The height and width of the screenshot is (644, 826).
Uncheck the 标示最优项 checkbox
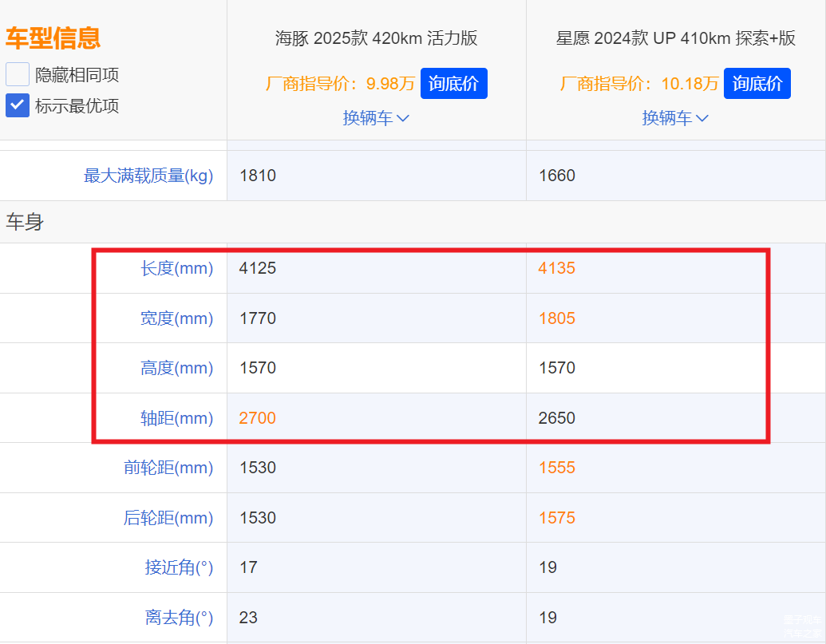tap(18, 105)
